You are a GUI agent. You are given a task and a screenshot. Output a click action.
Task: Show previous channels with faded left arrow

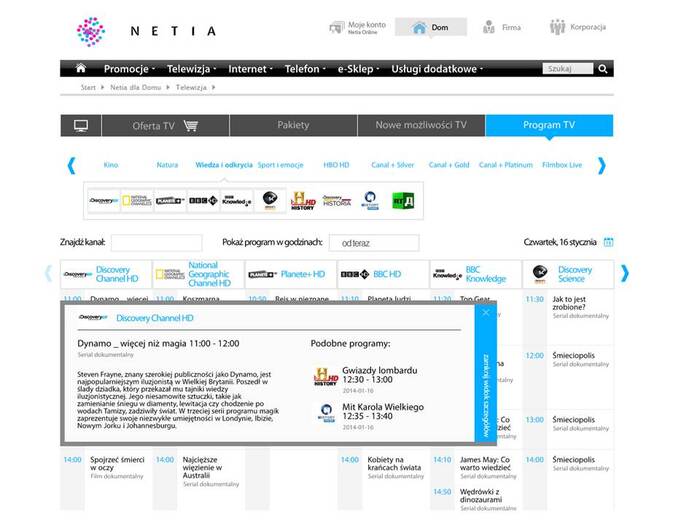tap(49, 273)
